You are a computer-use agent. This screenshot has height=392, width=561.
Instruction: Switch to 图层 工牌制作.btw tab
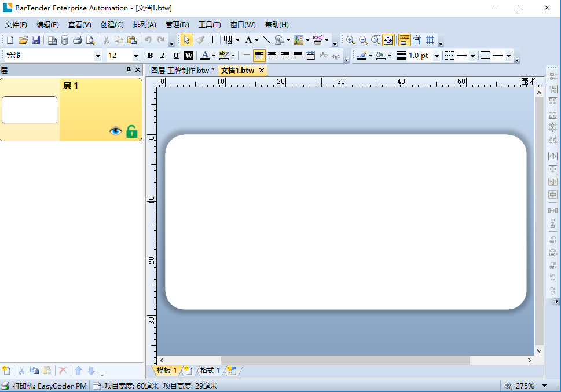pyautogui.click(x=179, y=70)
